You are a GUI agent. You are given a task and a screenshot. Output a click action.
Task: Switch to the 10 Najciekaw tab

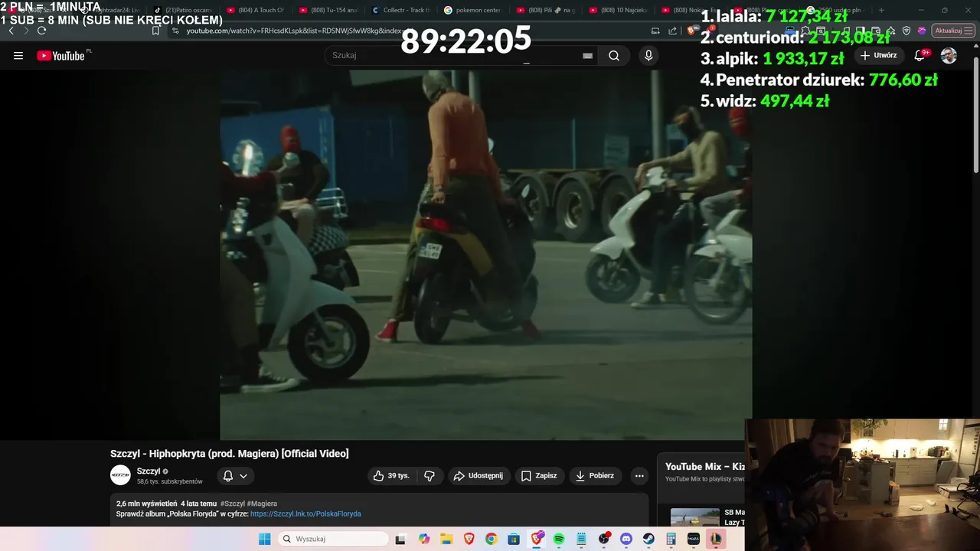pos(619,11)
